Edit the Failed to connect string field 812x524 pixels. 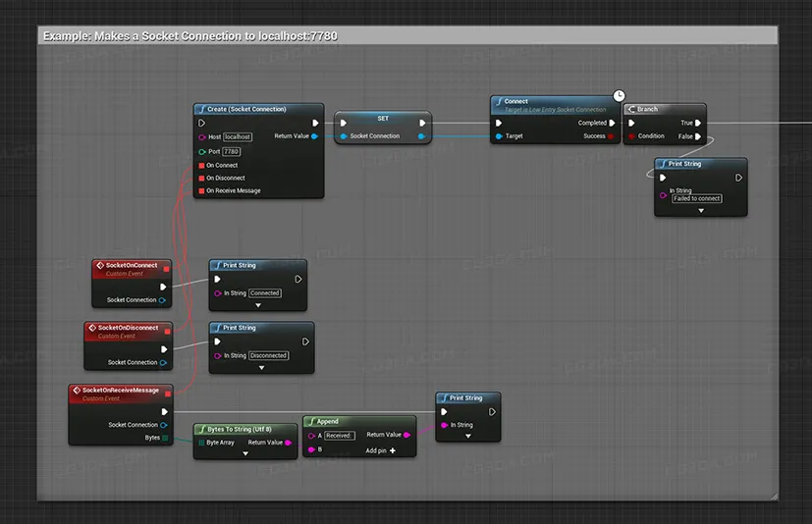coord(697,199)
